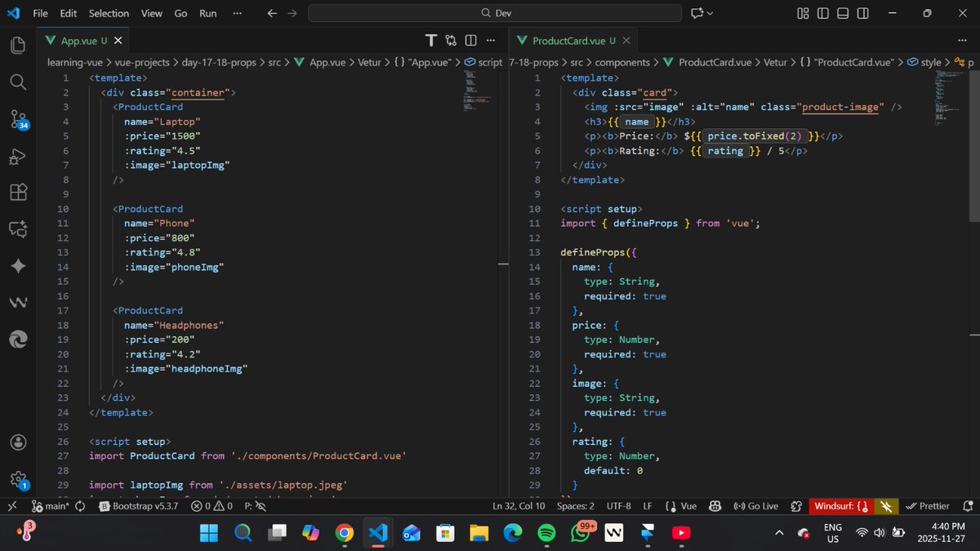Viewport: 980px width, 551px height.
Task: Toggle the yellow crossed icon beside Windsurf
Action: (x=884, y=506)
